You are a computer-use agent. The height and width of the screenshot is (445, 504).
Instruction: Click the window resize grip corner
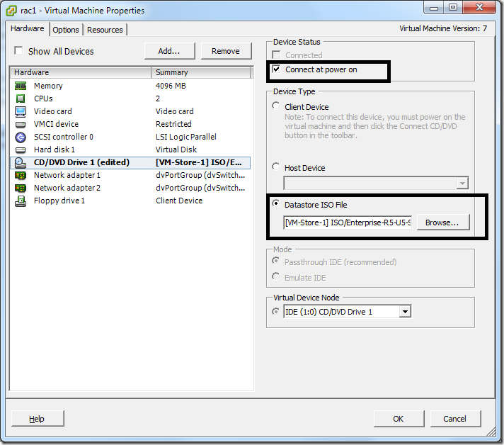491,431
